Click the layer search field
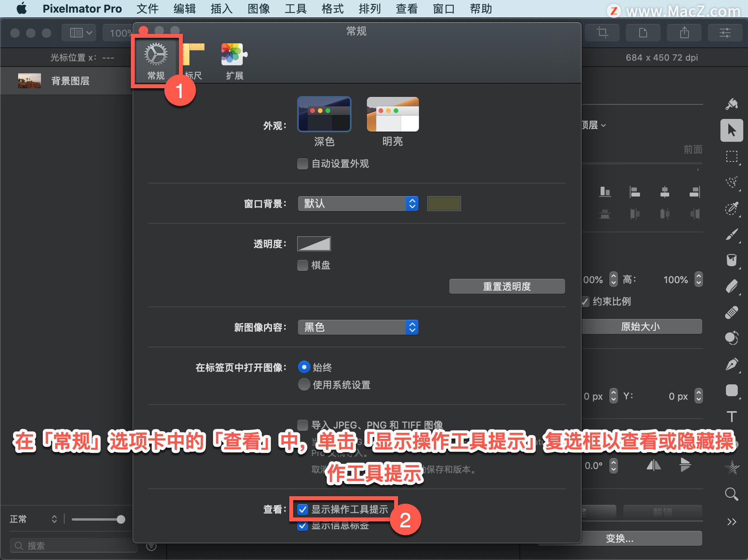This screenshot has width=748, height=560. [x=73, y=545]
